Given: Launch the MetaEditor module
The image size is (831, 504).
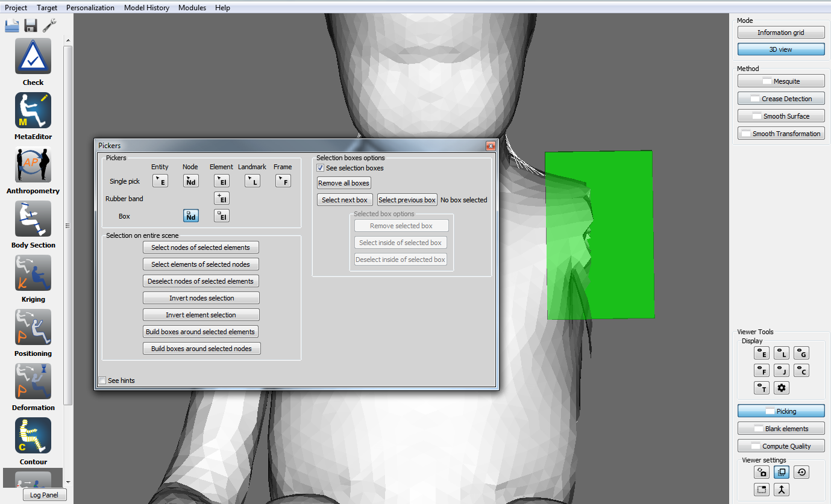Looking at the screenshot, I should (x=33, y=110).
